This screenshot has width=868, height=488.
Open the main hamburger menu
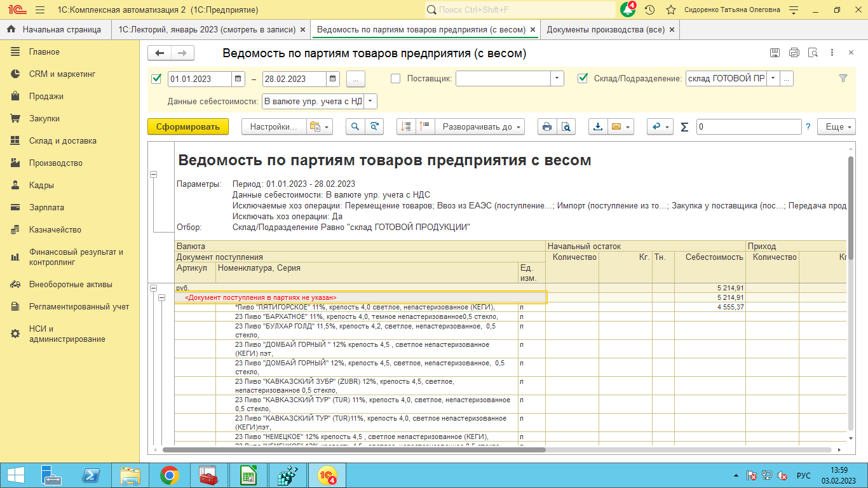[x=40, y=10]
